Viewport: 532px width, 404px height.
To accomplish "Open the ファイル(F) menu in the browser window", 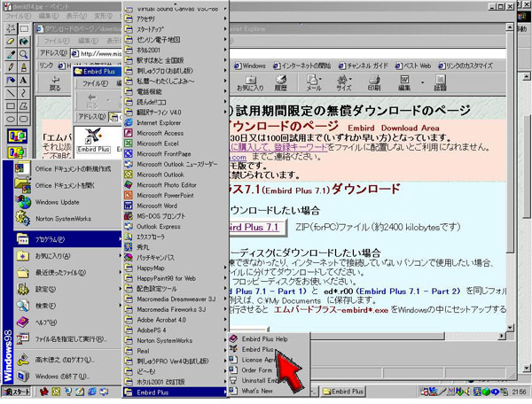I will pyautogui.click(x=57, y=41).
